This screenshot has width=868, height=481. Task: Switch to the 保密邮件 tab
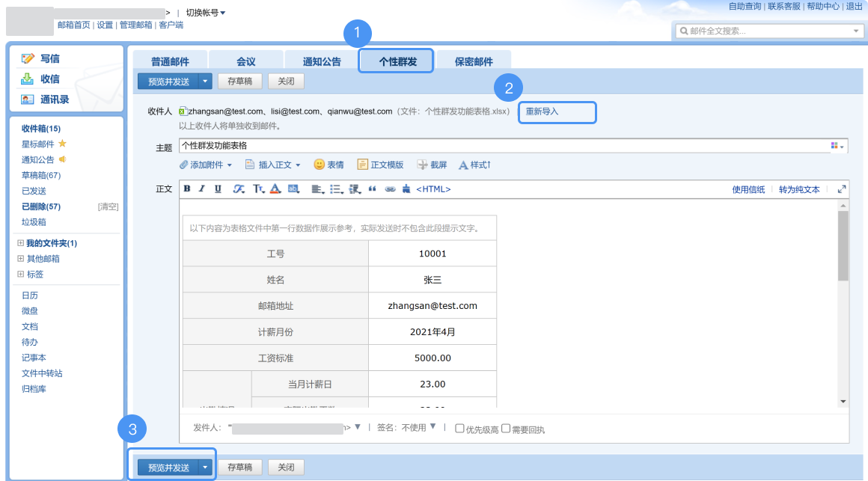pos(474,61)
